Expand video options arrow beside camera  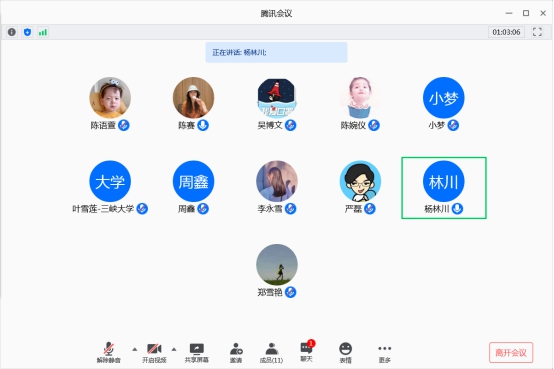pyautogui.click(x=174, y=349)
